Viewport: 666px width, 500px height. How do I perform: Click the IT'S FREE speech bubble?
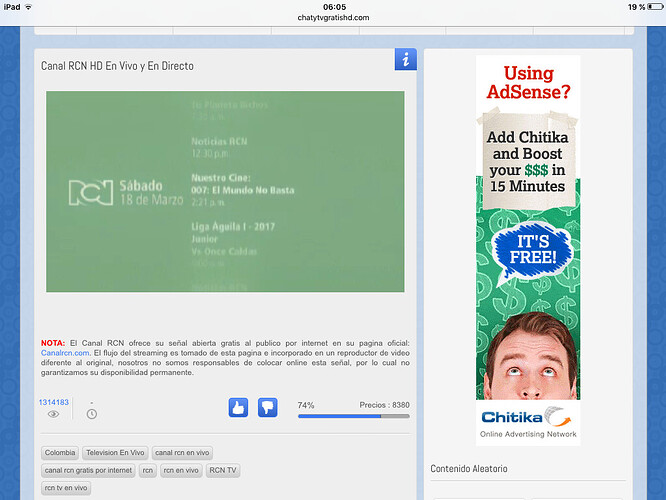532,251
